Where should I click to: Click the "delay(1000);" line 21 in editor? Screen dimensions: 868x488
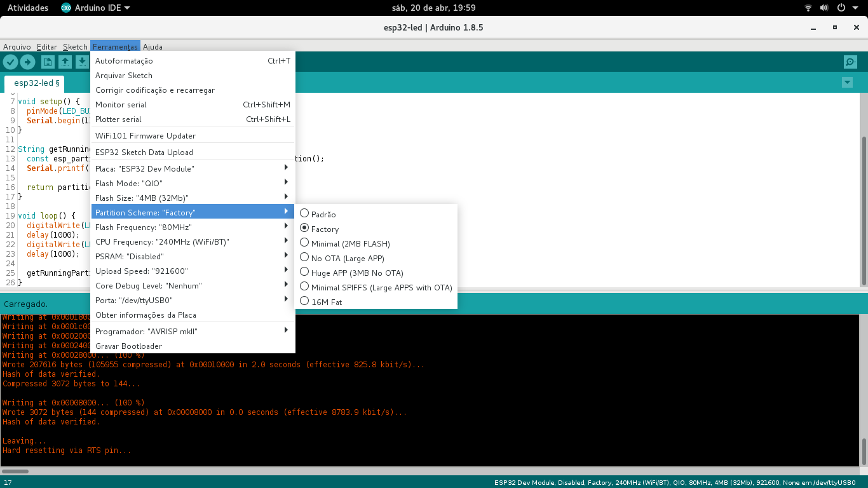click(53, 235)
